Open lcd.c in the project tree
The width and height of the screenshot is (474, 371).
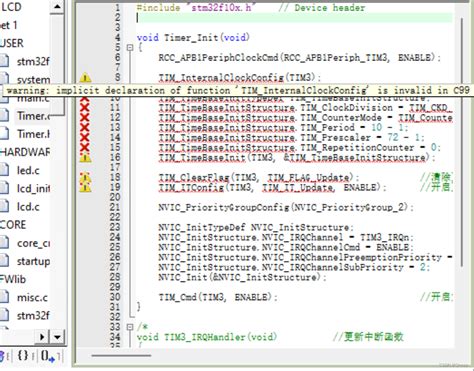28,207
